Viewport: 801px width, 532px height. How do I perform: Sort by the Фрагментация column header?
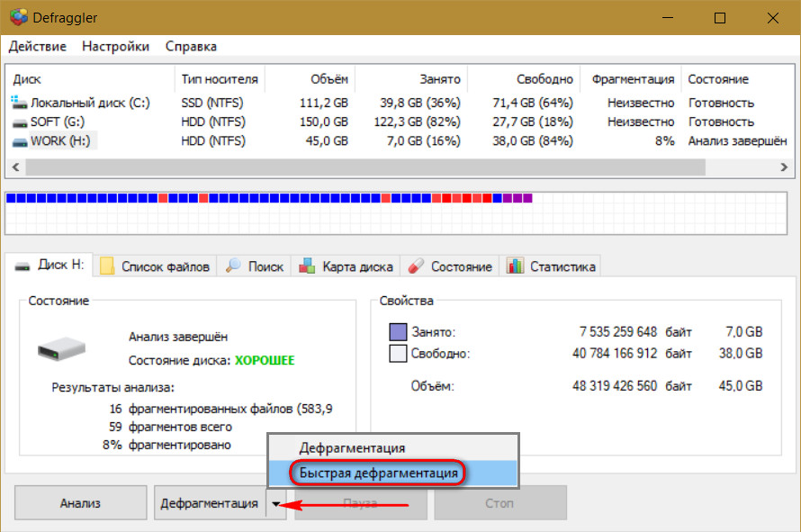[630, 79]
